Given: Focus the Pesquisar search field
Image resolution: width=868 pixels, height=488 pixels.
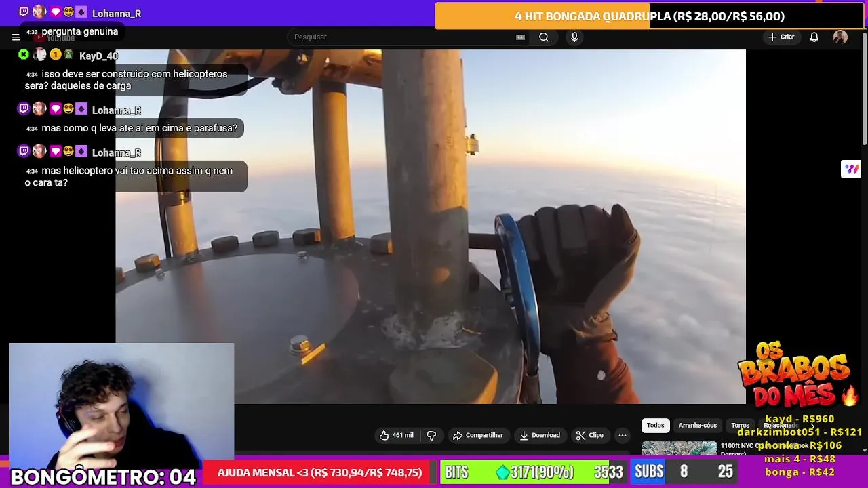Looking at the screenshot, I should tap(403, 37).
